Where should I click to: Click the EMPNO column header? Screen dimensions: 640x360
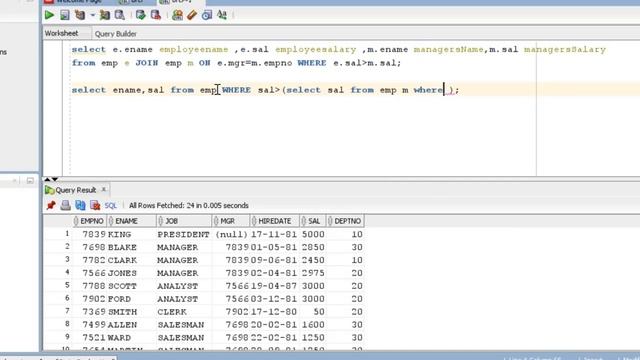click(89, 221)
